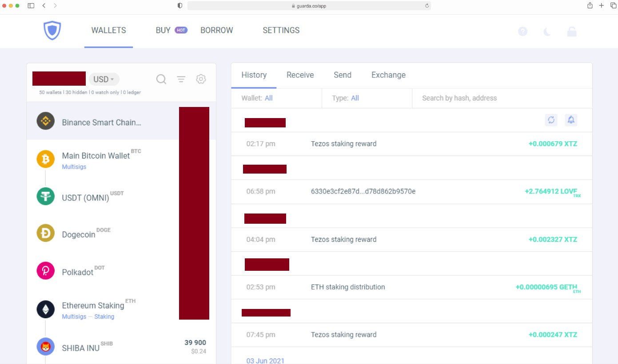618x364 pixels.
Task: Click Multisigs link under Ethereum Staking
Action: [x=74, y=317]
